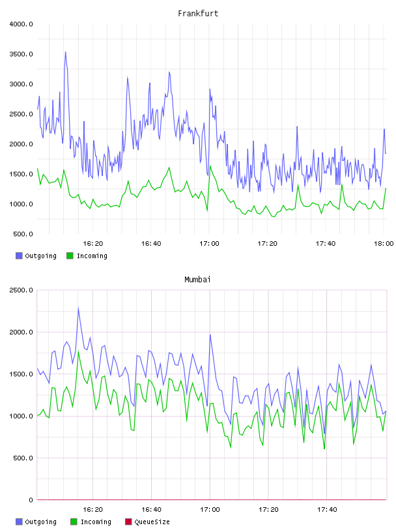Screen dimensions: 396x532
Task: Click the 3000.0 y-axis label on Frankfurt chart
Action: click(21, 84)
